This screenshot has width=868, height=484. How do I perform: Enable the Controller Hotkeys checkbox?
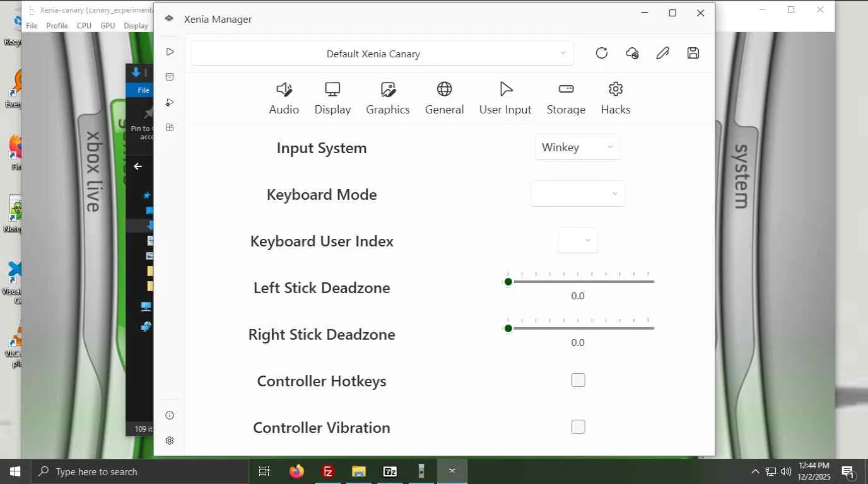(578, 380)
